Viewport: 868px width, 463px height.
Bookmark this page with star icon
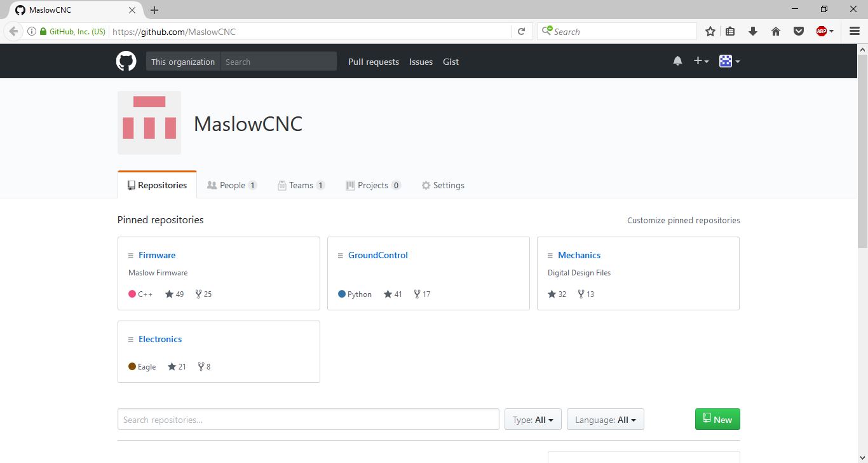tap(710, 31)
